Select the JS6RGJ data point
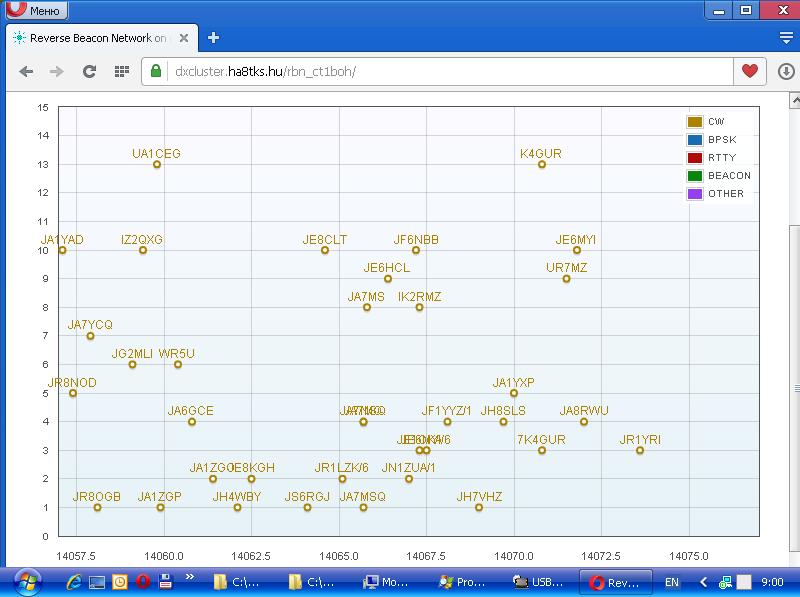Image resolution: width=800 pixels, height=597 pixels. [x=307, y=507]
